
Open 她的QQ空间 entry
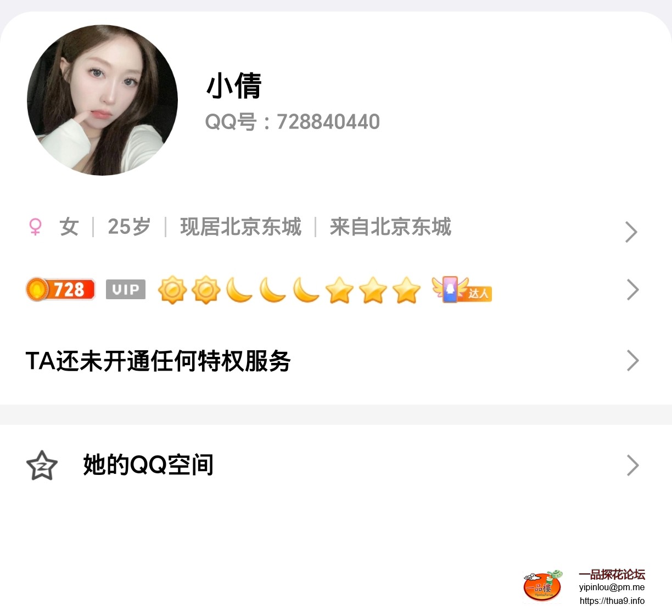click(x=336, y=466)
